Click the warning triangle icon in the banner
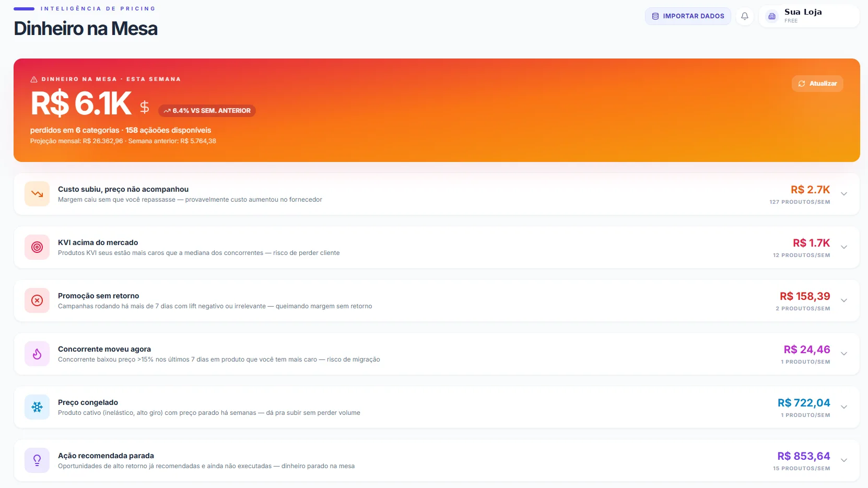This screenshot has height=488, width=868. 34,79
